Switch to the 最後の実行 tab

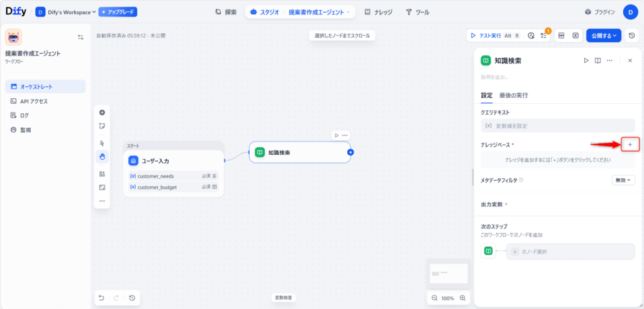pyautogui.click(x=513, y=96)
